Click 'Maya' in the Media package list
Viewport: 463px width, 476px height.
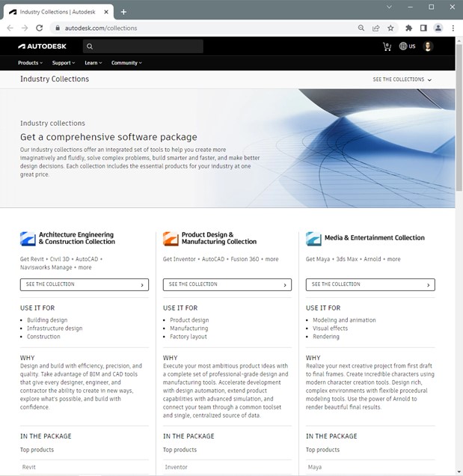pyautogui.click(x=315, y=467)
